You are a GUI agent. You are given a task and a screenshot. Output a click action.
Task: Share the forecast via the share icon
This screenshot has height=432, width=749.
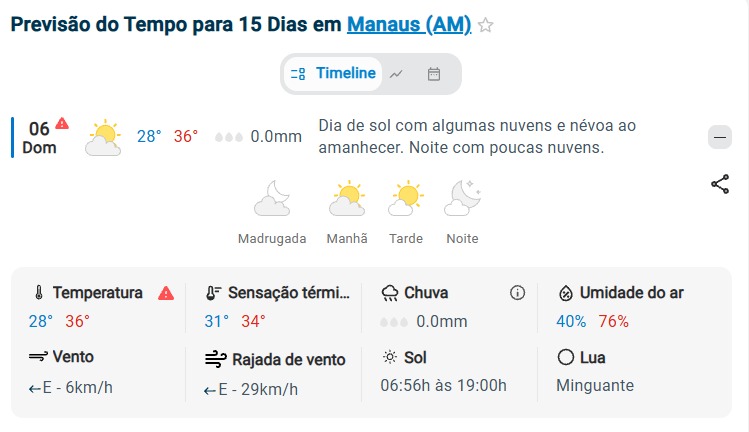click(x=720, y=184)
